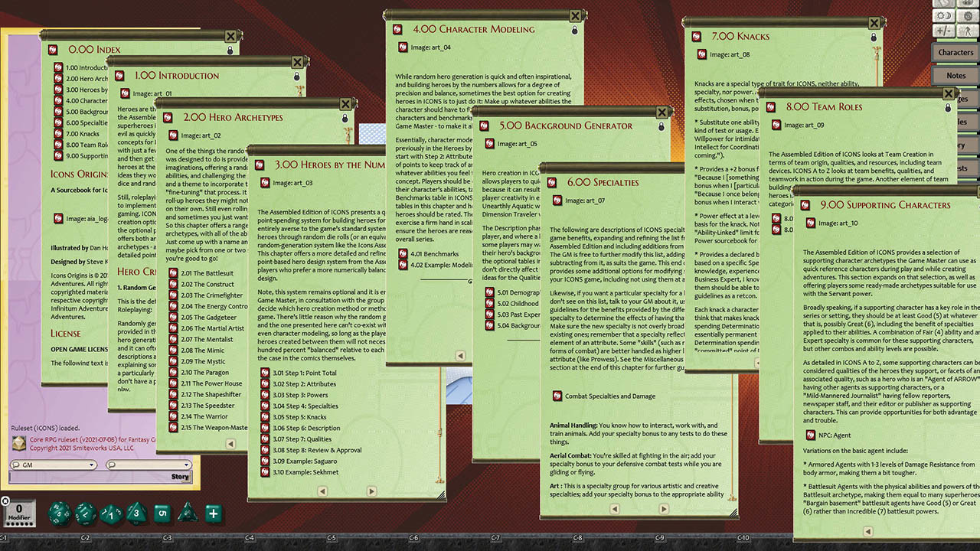Roll the green d20 die
This screenshot has height=551, width=980.
pyautogui.click(x=59, y=513)
